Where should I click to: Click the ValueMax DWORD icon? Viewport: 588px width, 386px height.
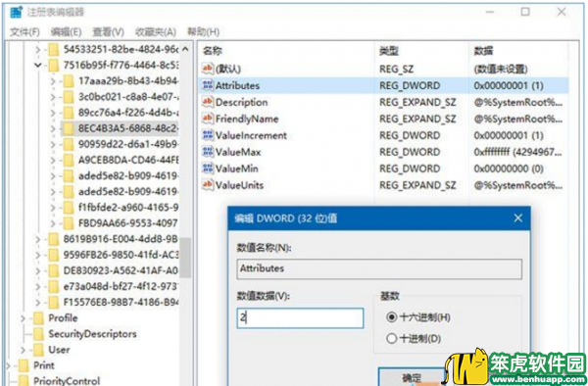click(208, 152)
